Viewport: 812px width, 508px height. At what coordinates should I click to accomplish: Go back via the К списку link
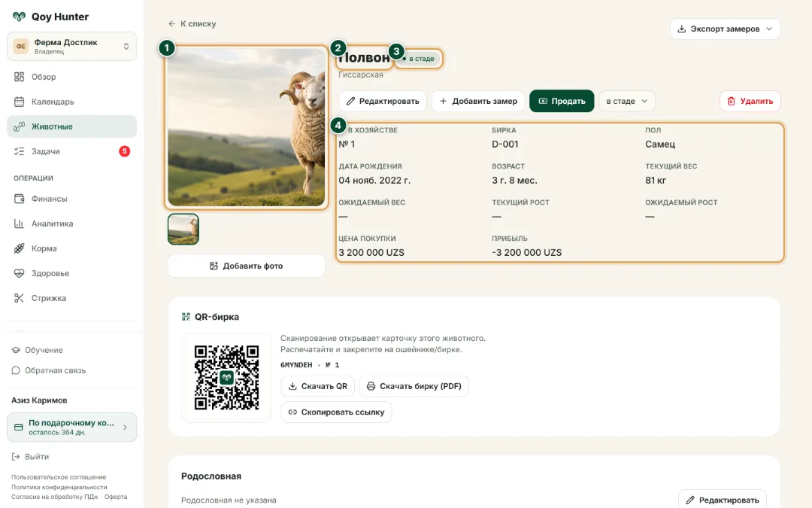pyautogui.click(x=192, y=24)
